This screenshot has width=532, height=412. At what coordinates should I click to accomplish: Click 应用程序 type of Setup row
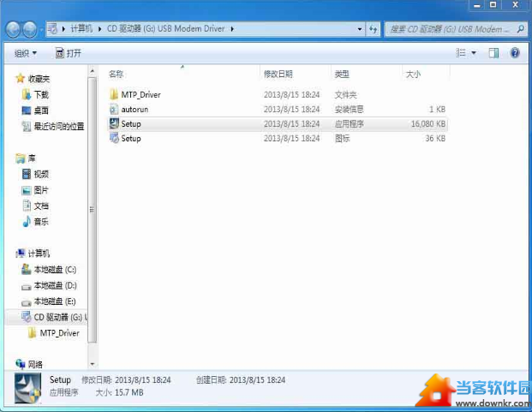(x=350, y=123)
